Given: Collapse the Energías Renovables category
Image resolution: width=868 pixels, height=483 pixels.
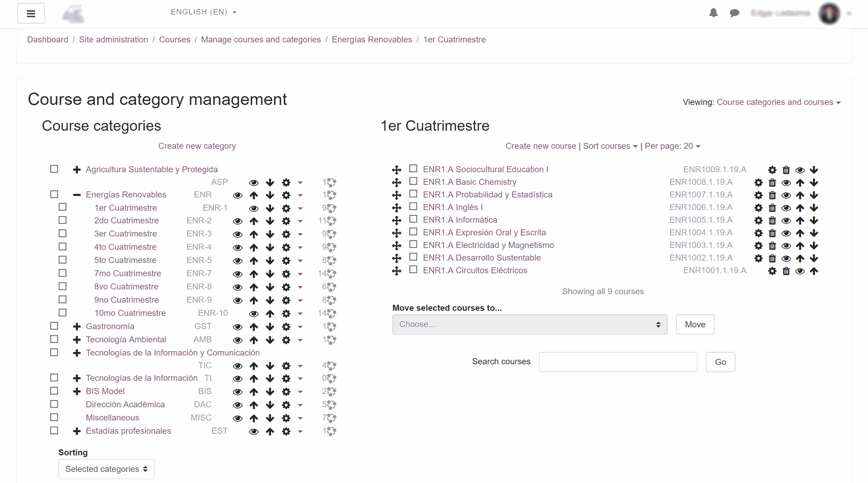Looking at the screenshot, I should (x=77, y=195).
